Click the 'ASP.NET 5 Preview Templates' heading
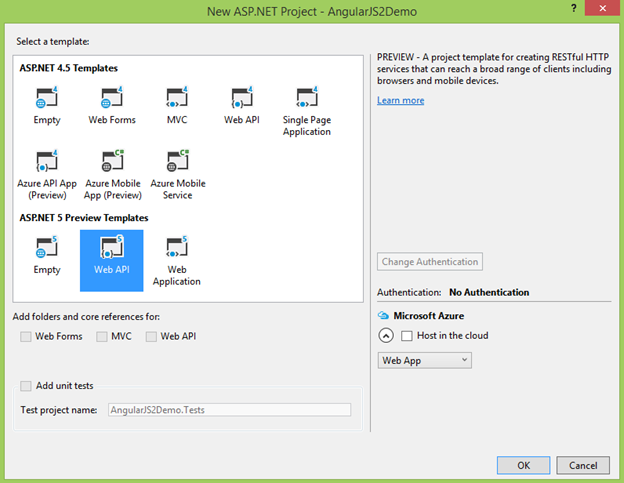This screenshot has width=624, height=483. (x=84, y=218)
